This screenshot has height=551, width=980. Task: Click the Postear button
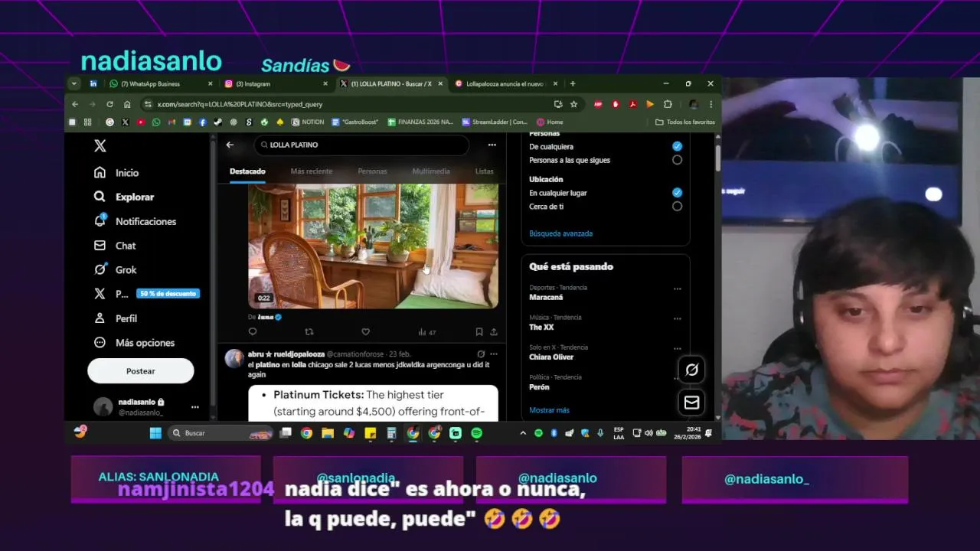point(141,371)
